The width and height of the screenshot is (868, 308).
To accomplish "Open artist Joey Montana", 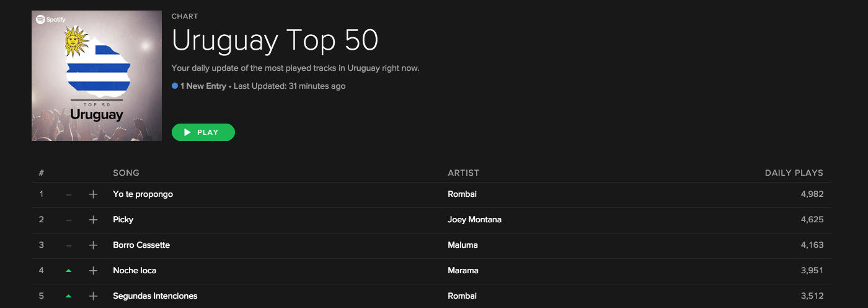I will 474,220.
